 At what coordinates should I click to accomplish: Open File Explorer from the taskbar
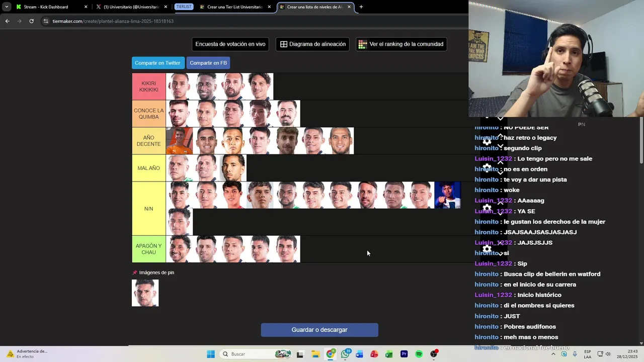pyautogui.click(x=315, y=354)
